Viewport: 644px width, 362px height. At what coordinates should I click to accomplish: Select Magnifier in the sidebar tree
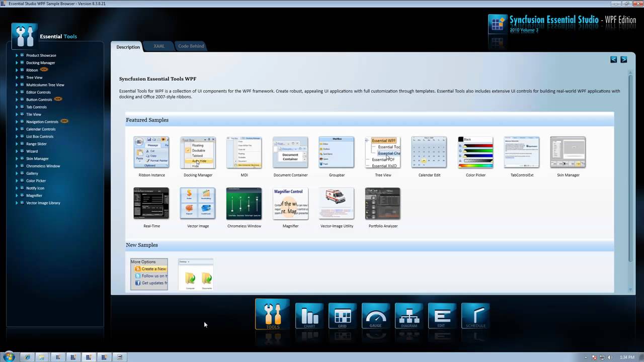(34, 196)
